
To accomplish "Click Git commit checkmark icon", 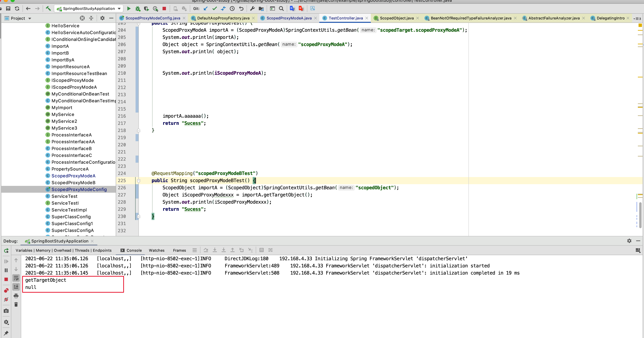I will click(x=214, y=9).
